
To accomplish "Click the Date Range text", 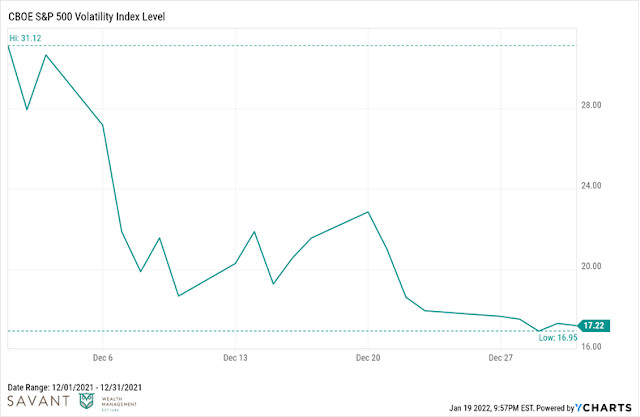I will point(75,387).
